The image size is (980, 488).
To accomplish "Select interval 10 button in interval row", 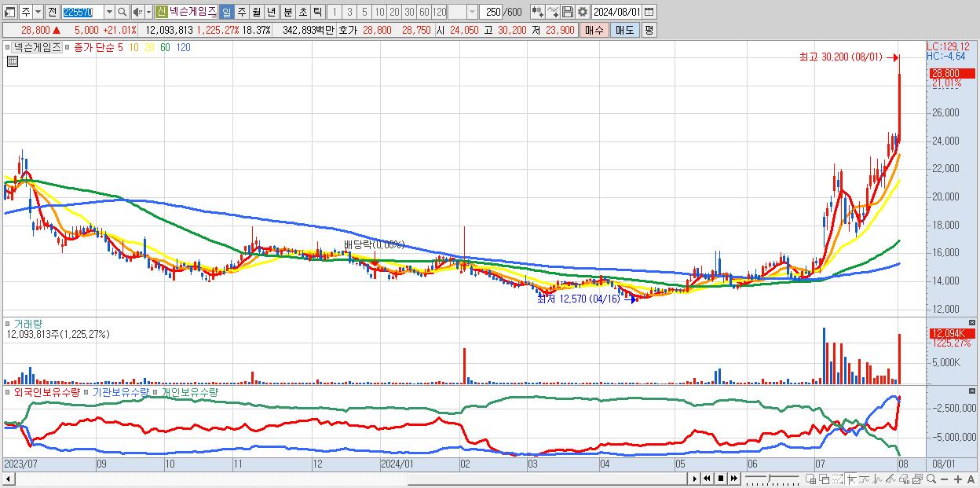I will (379, 12).
